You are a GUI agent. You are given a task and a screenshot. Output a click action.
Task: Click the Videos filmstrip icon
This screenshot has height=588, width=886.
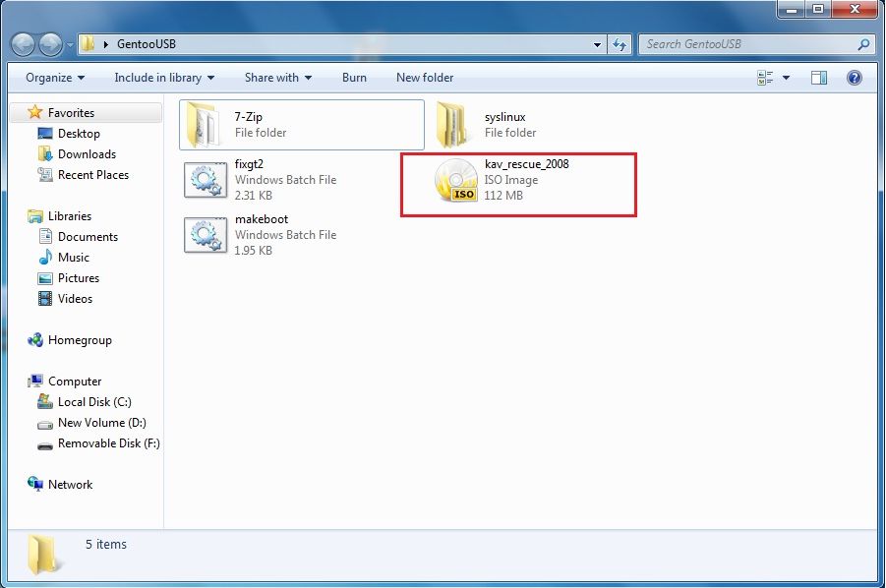[45, 298]
